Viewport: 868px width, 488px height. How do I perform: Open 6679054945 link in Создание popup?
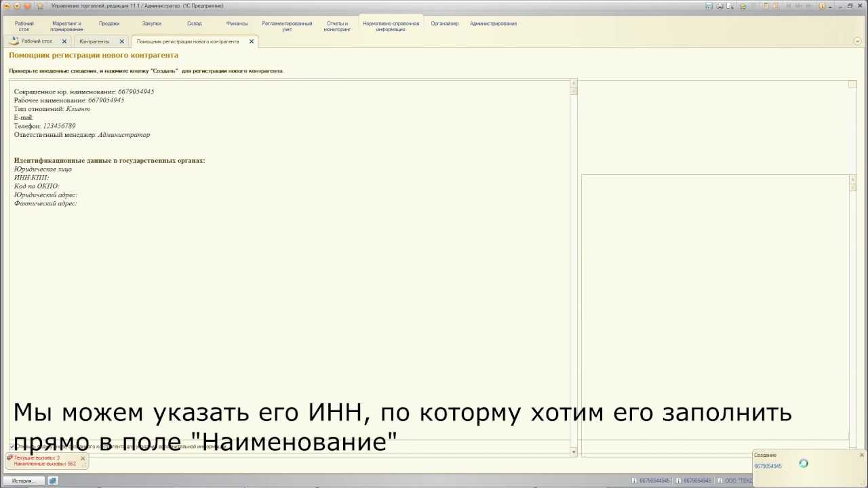[x=768, y=466]
